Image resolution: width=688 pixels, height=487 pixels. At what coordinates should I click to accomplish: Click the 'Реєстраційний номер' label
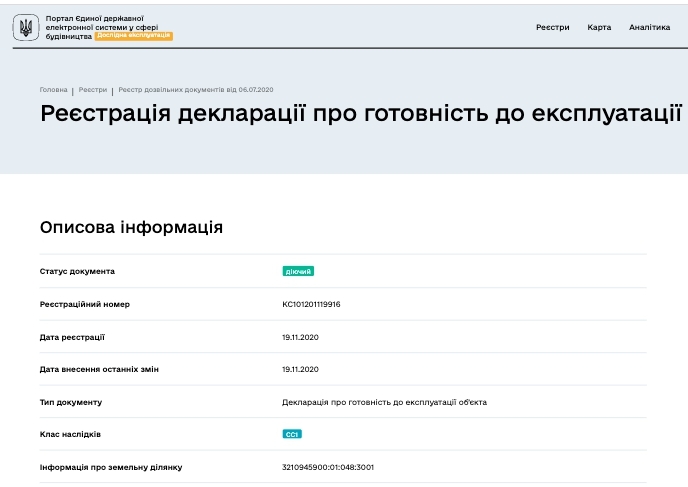pyautogui.click(x=85, y=304)
